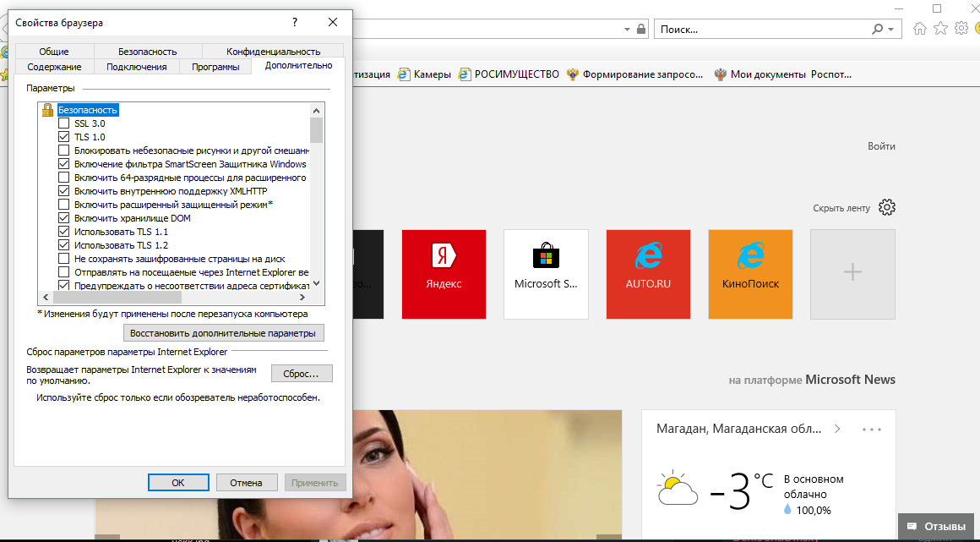Enable the SSL 3.0 checkbox

63,123
